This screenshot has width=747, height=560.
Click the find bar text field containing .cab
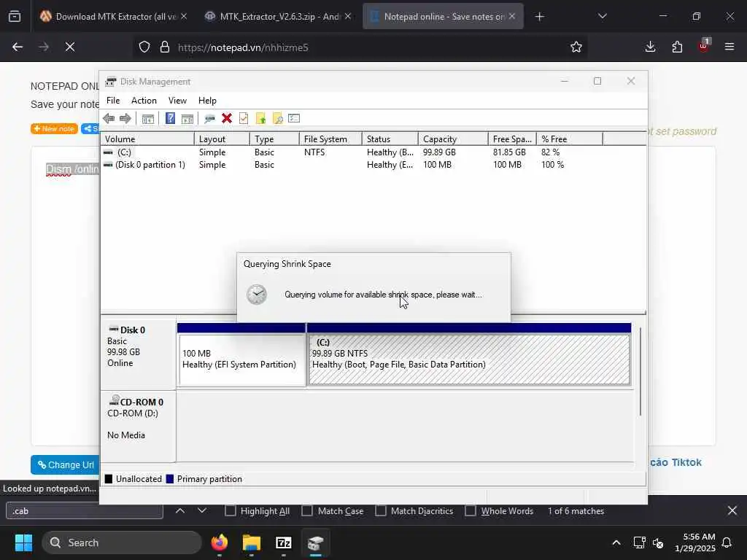[85, 511]
